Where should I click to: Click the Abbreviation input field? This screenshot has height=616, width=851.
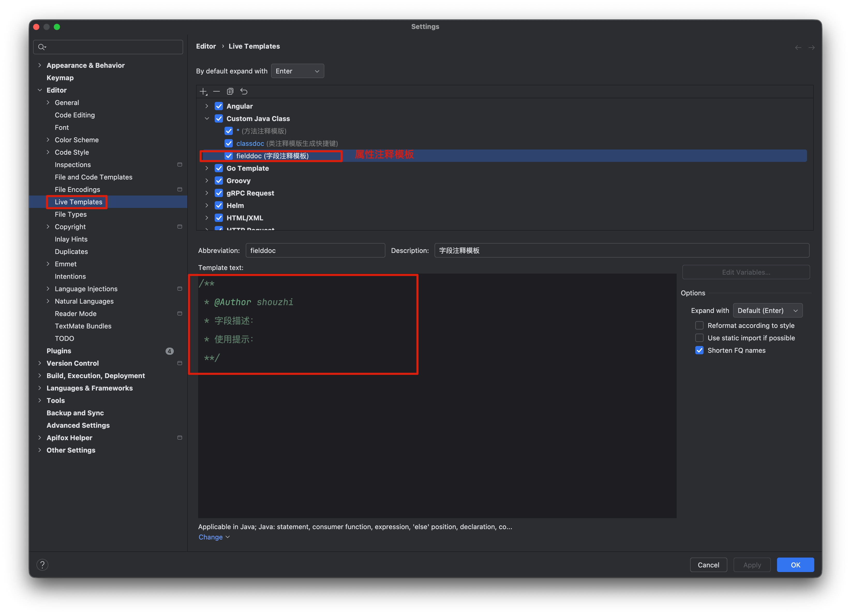[315, 250]
